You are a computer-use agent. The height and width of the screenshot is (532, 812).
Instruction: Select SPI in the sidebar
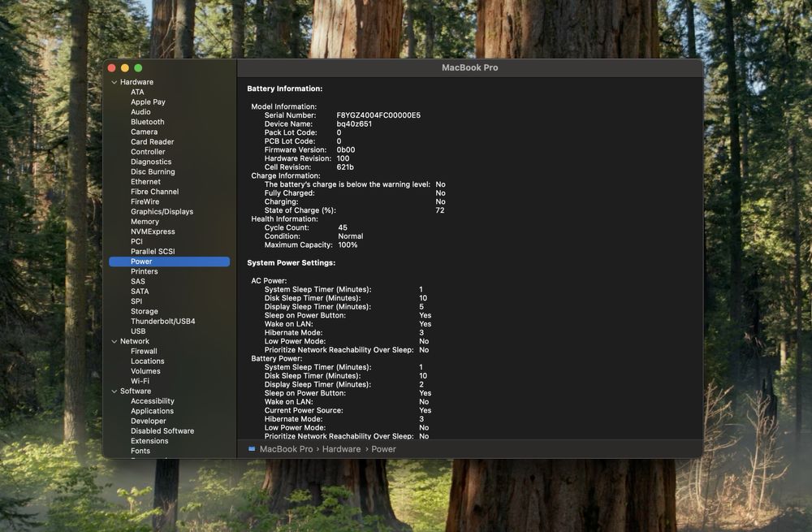coord(136,301)
